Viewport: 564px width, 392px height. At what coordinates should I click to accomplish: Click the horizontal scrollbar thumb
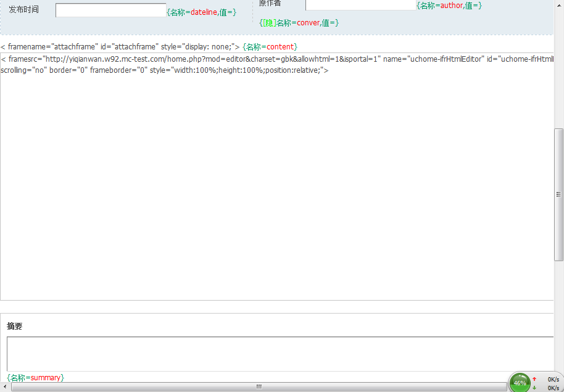pyautogui.click(x=259, y=387)
